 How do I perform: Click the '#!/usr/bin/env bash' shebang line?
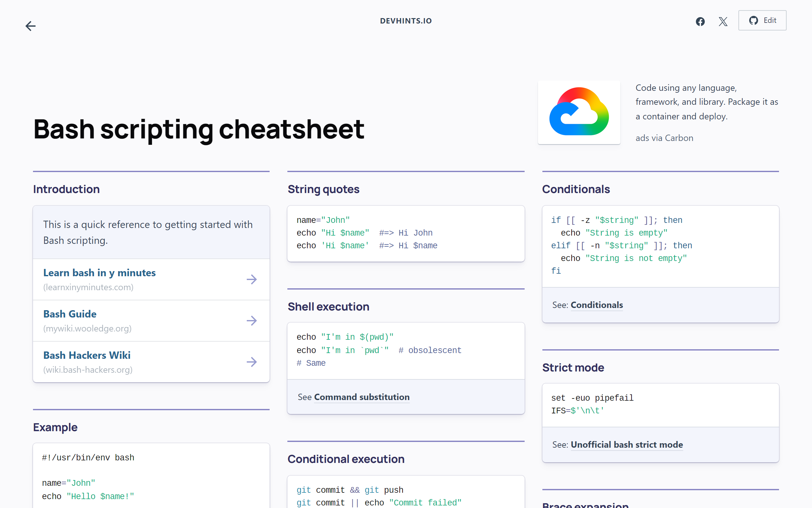(x=88, y=458)
